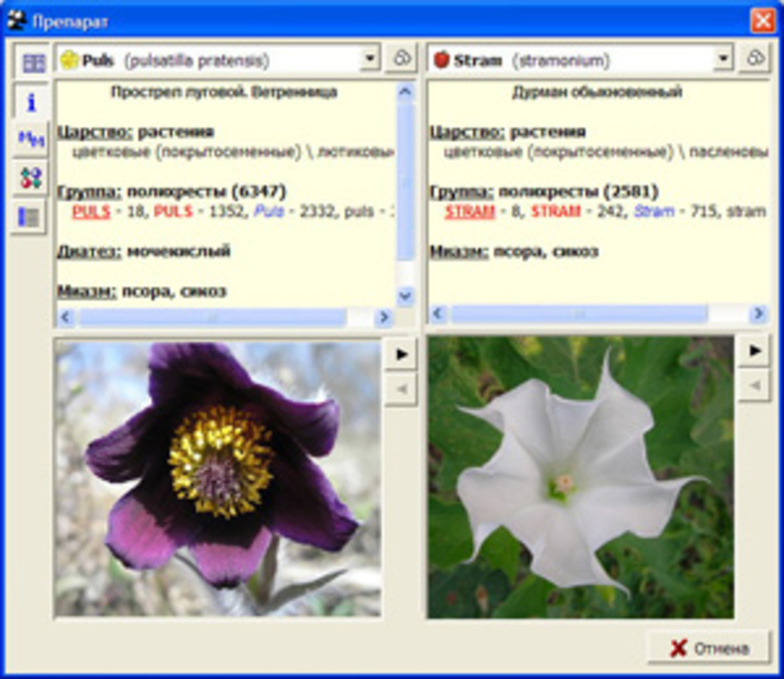The width and height of the screenshot is (784, 679).
Task: Show next image for Stramonium
Action: [x=754, y=350]
